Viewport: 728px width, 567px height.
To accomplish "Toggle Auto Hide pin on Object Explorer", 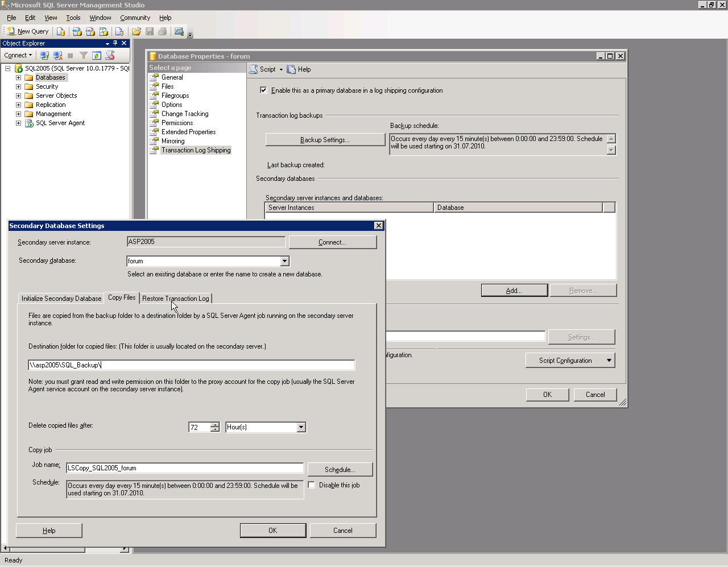I will click(x=115, y=43).
